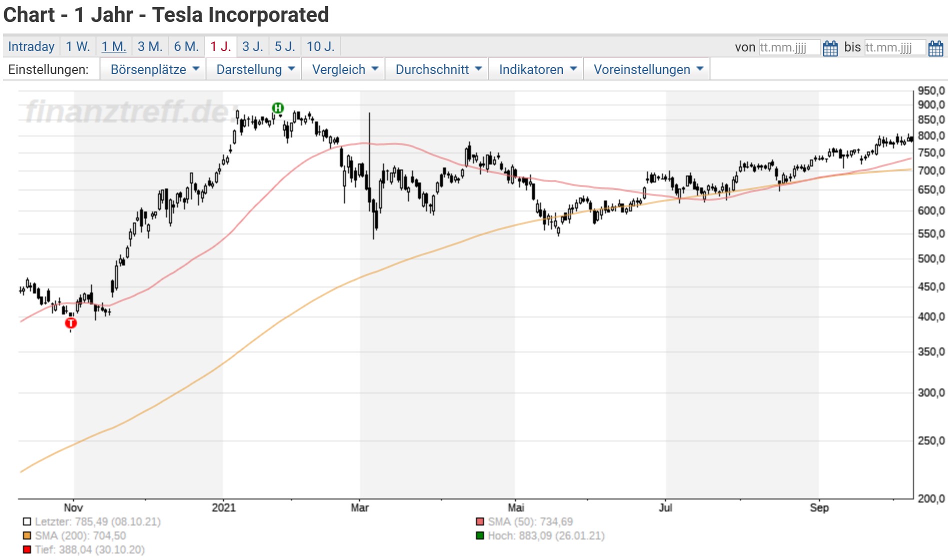The image size is (948, 560).
Task: Expand the Indikatoren dropdown
Action: coord(536,69)
